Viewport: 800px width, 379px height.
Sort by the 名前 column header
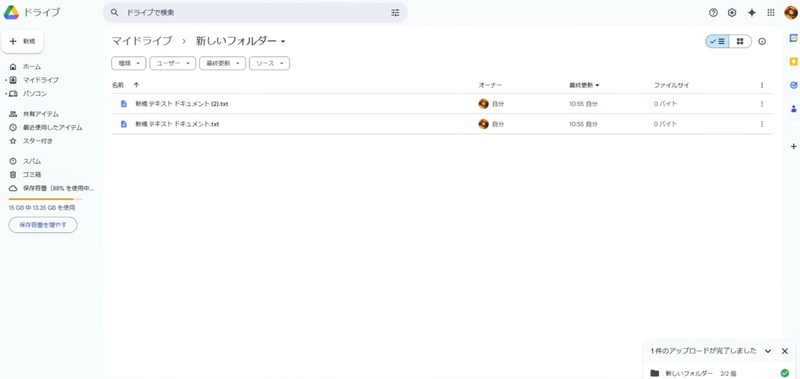pos(118,85)
